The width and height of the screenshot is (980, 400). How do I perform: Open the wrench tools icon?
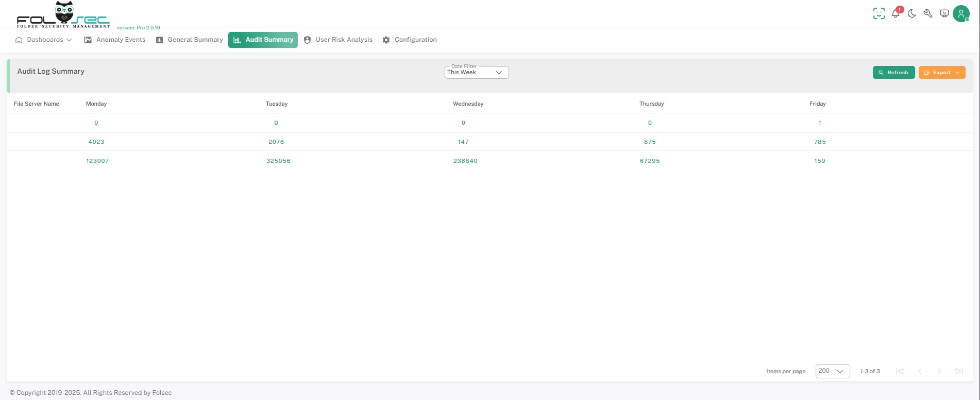point(928,14)
